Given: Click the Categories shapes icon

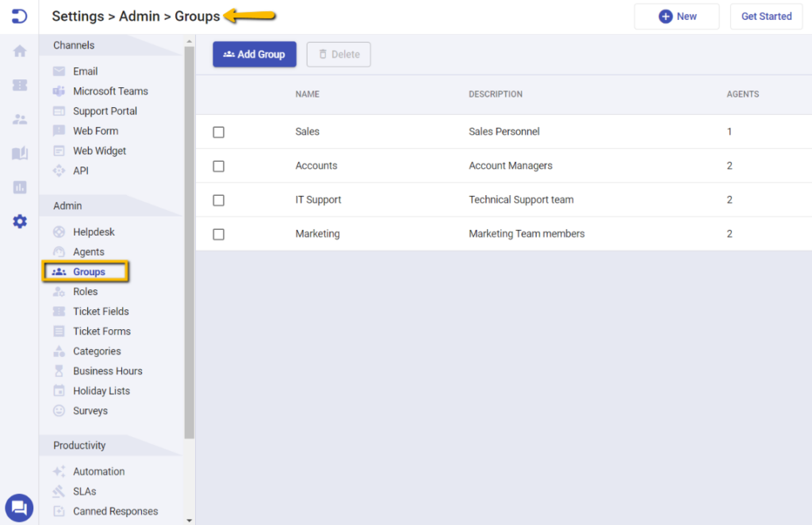Looking at the screenshot, I should pos(59,351).
